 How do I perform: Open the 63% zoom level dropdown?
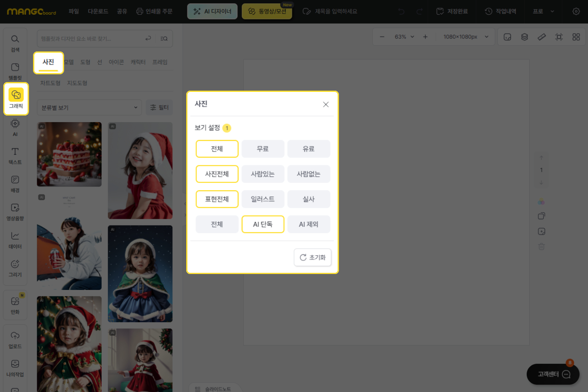coord(404,37)
